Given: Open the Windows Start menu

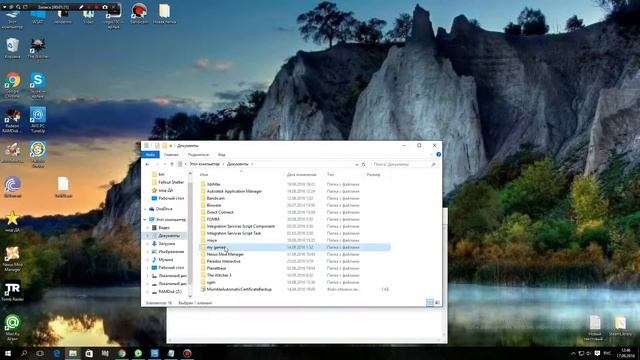Looking at the screenshot, I should coord(7,353).
